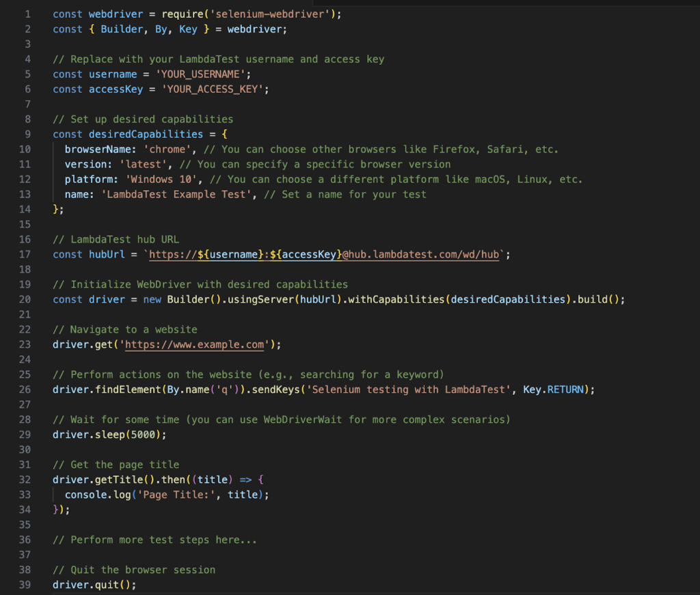
Task: Click the browserName property
Action: (98, 150)
